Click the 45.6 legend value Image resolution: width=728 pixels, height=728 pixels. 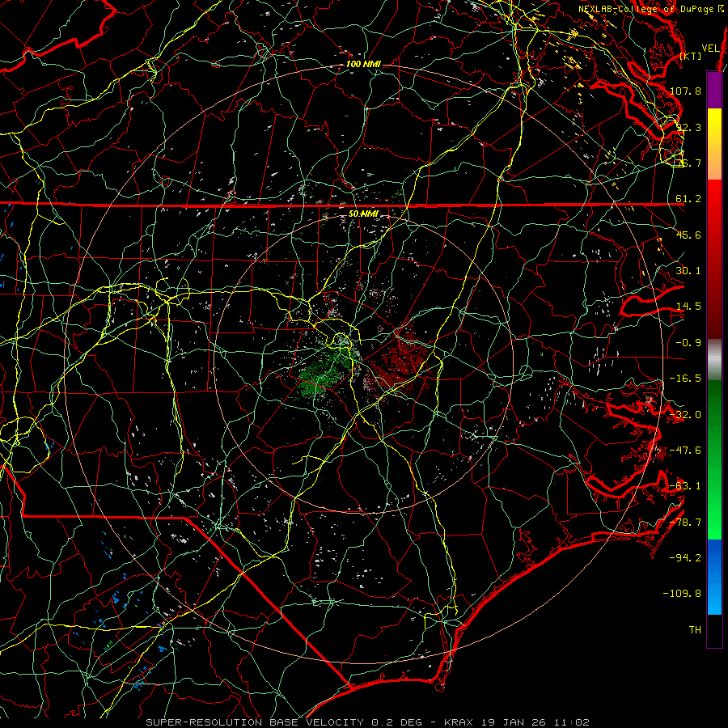click(x=688, y=235)
